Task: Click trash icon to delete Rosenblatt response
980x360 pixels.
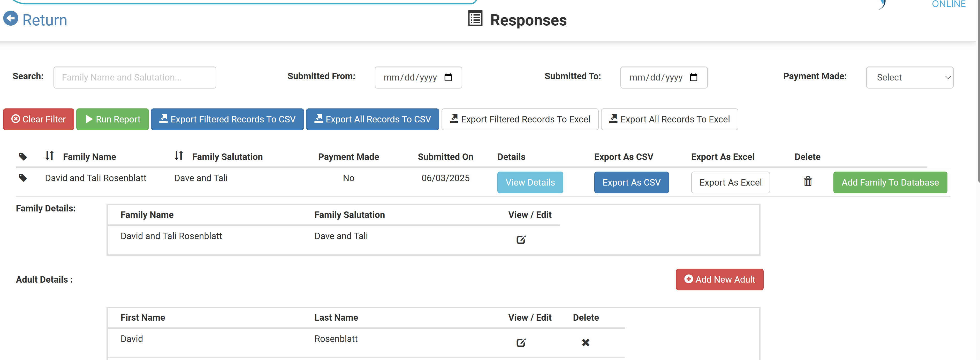Action: click(808, 182)
